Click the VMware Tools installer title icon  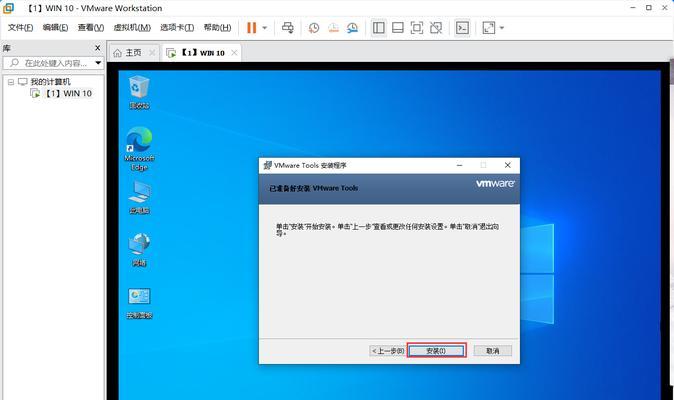click(267, 165)
